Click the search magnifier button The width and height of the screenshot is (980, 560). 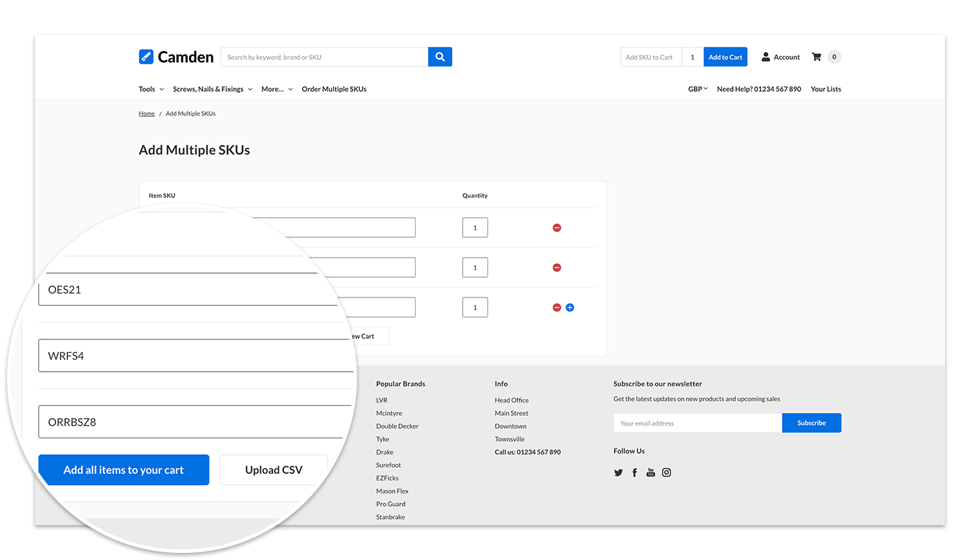440,57
